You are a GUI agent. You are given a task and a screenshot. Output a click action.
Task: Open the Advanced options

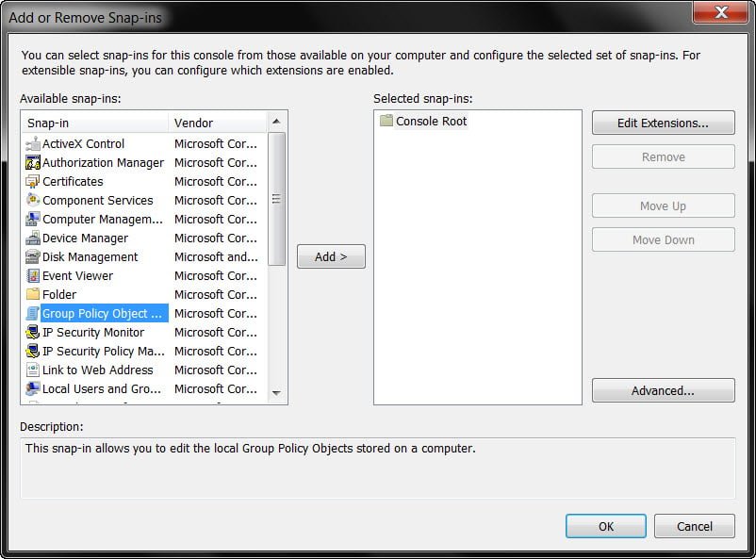664,390
